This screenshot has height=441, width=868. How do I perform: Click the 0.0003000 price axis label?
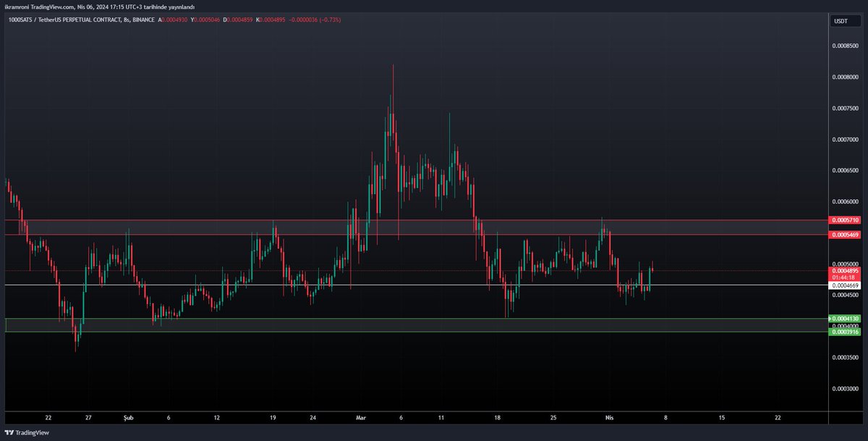click(x=845, y=389)
